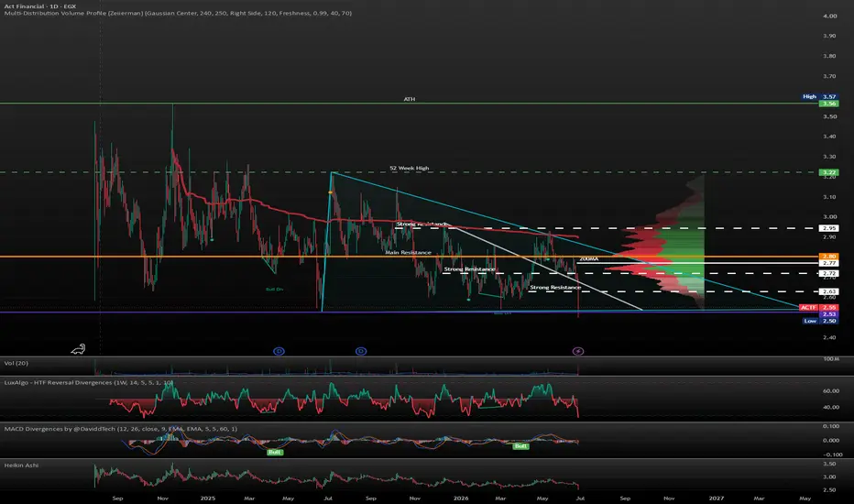854x504 pixels.
Task: Click the older Bull tag on MACD pane
Action: pos(275,452)
